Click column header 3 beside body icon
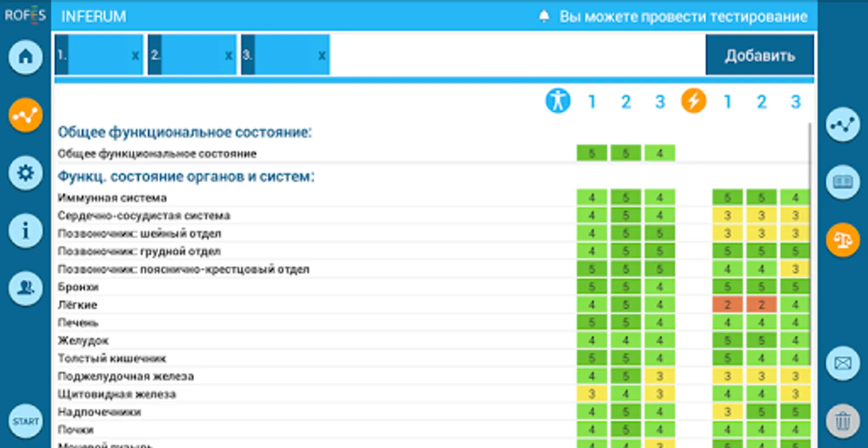868x448 pixels. coord(660,102)
